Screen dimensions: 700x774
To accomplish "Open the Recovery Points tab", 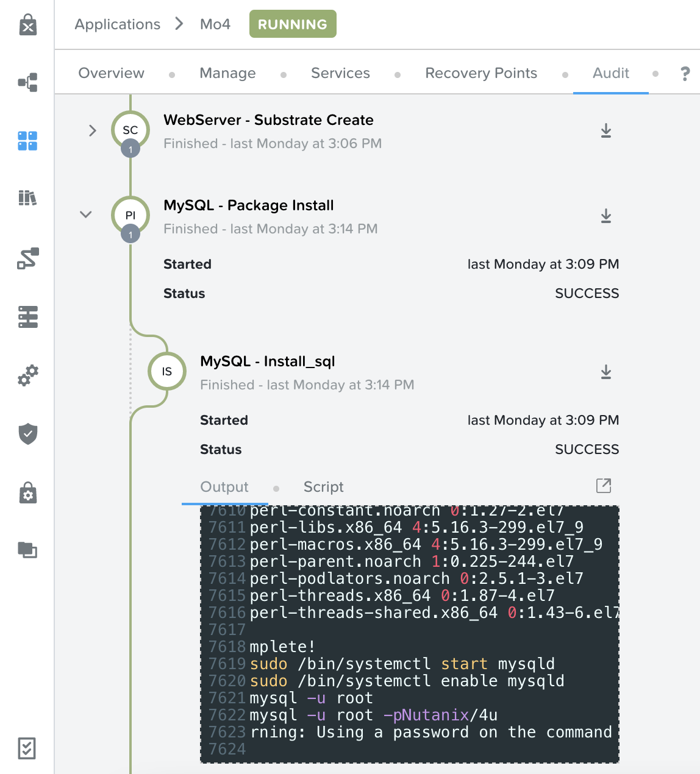I will [481, 73].
